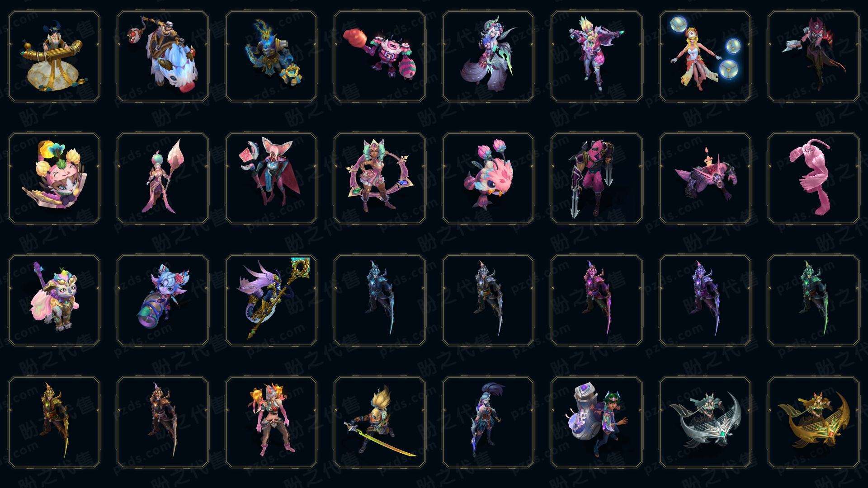
Task: Click the purple-haired mage with golden staff
Action: coord(271,300)
